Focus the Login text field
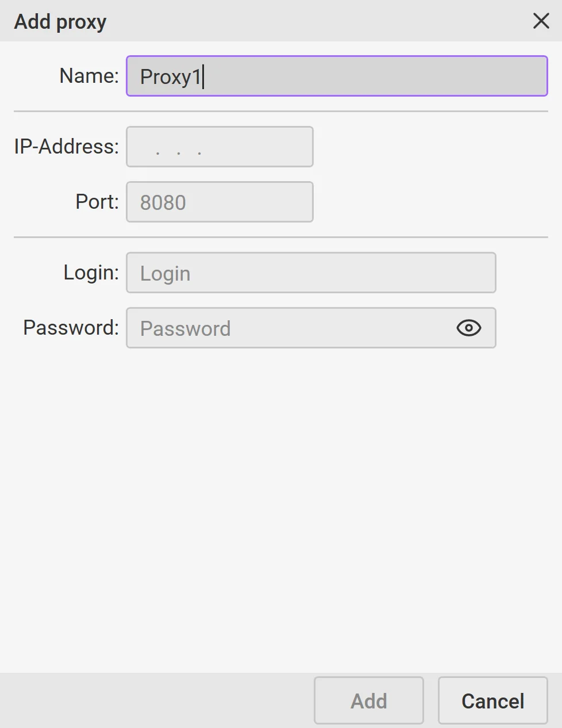 coord(310,273)
